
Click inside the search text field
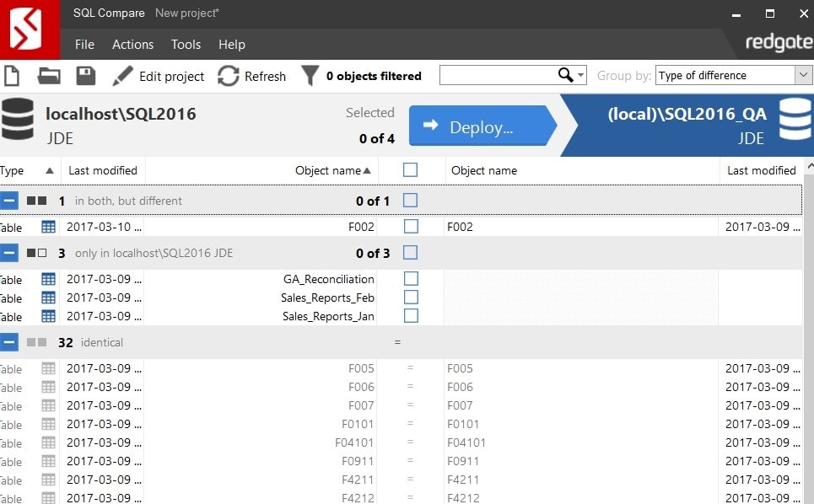(x=499, y=75)
